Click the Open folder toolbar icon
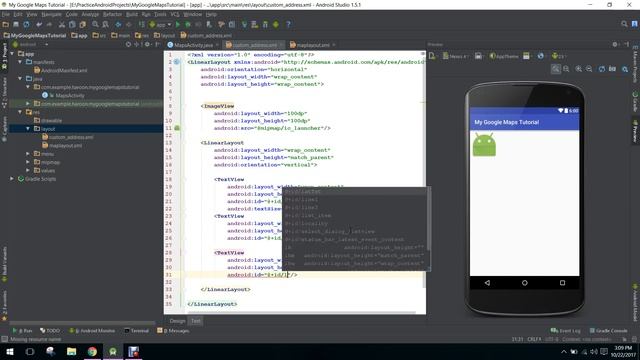The height and width of the screenshot is (360, 640). click(6, 24)
